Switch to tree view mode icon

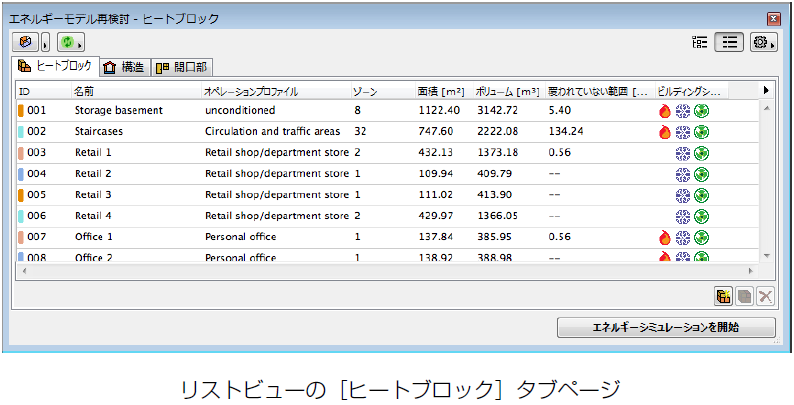tap(700, 43)
